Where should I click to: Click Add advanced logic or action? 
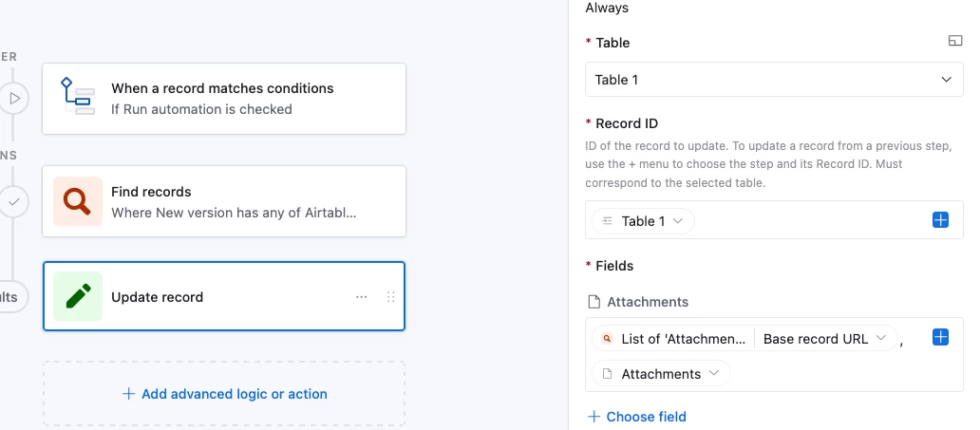point(224,393)
